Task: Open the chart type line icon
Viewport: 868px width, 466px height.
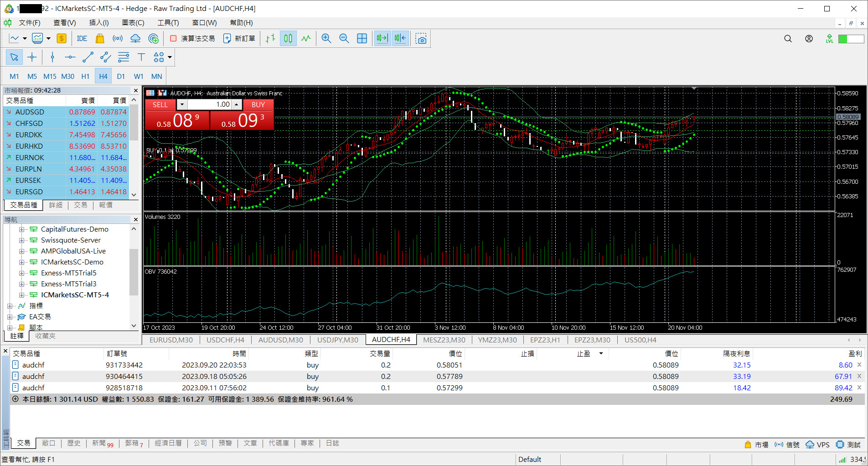Action: pyautogui.click(x=14, y=39)
